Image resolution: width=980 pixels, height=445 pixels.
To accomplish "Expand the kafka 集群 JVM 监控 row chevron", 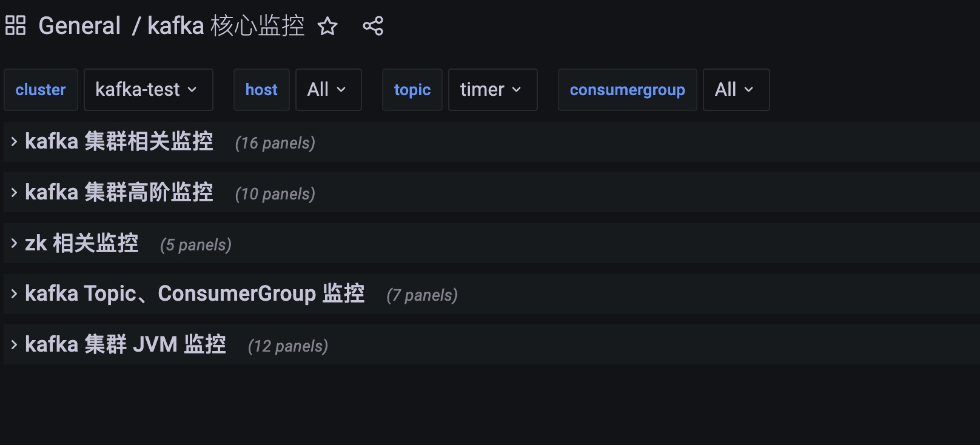I will click(14, 345).
